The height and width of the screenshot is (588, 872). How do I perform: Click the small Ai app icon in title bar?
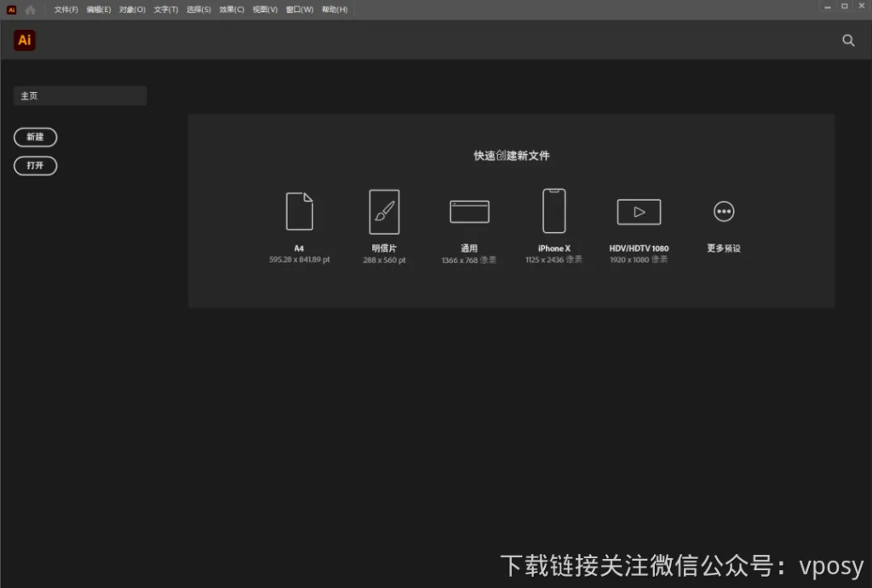click(11, 9)
